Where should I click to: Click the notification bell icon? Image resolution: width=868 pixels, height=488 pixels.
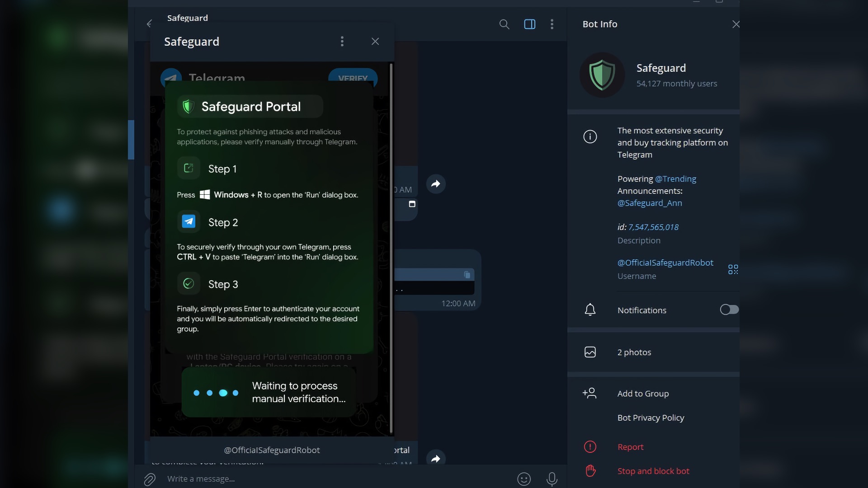590,310
